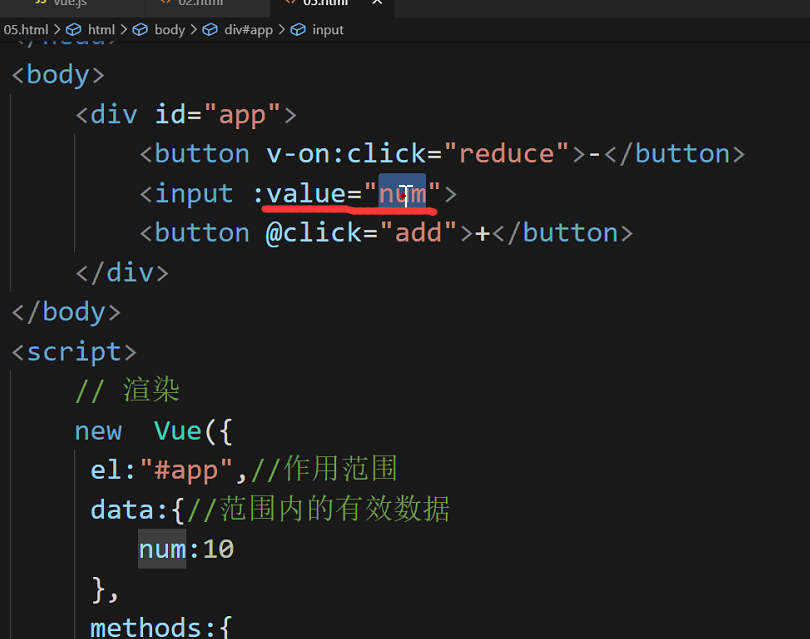810x639 pixels.
Task: Click the num key in data object
Action: (162, 549)
